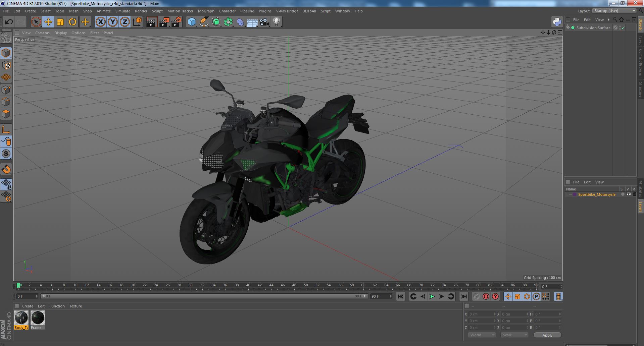This screenshot has width=644, height=346.
Task: Switch to Texture mode
Action: (6, 65)
